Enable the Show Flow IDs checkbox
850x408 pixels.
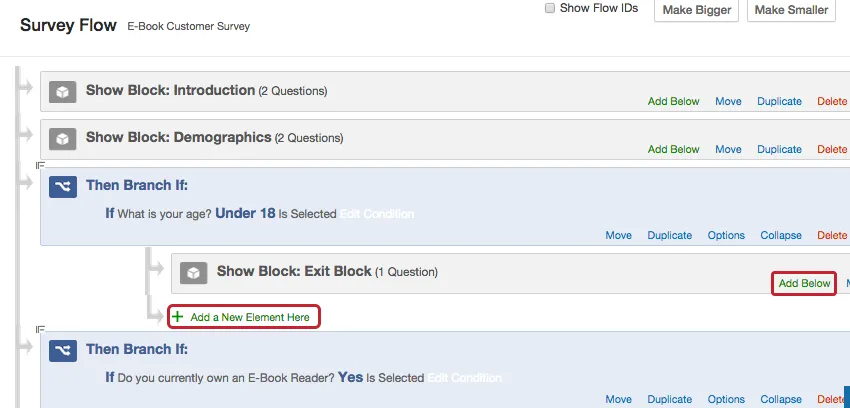pos(549,8)
